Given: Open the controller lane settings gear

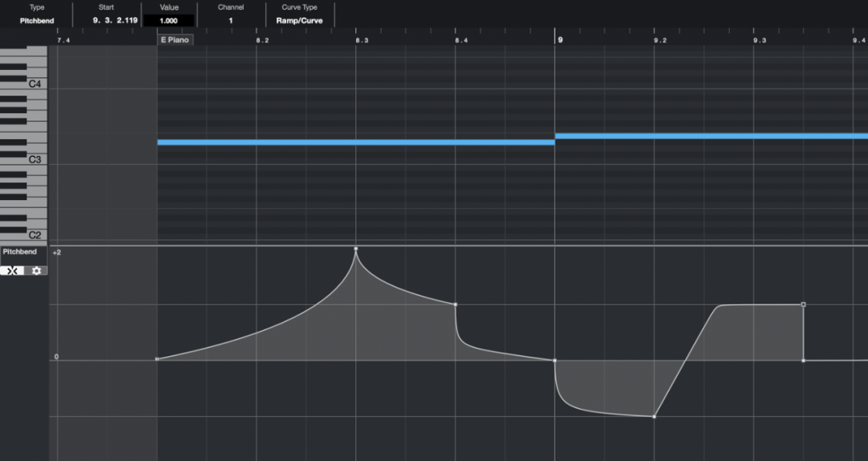Looking at the screenshot, I should tap(36, 271).
